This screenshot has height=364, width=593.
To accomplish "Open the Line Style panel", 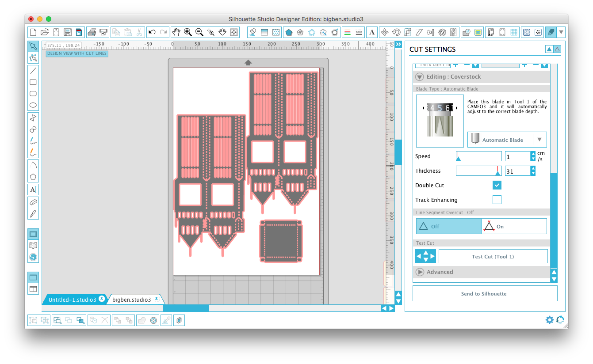I will 359,32.
